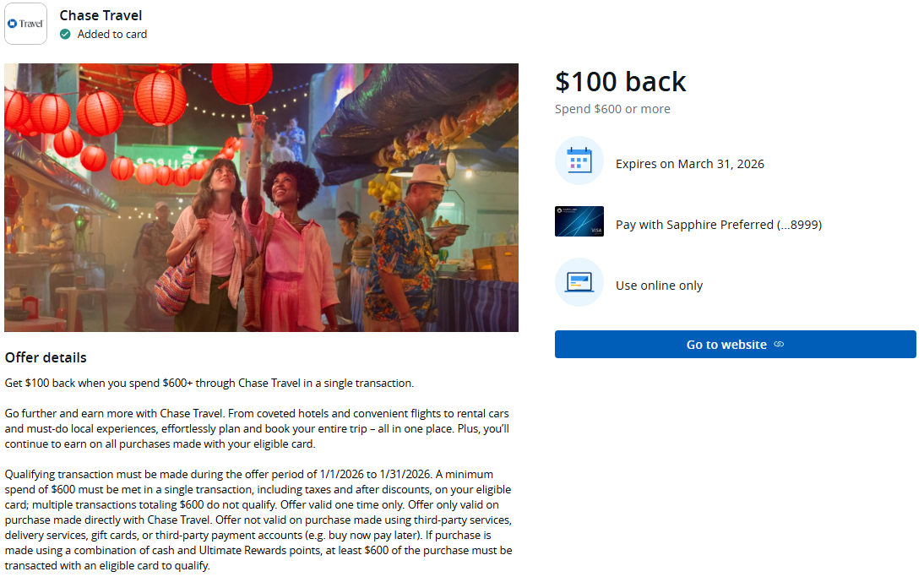This screenshot has width=924, height=577.
Task: Click Pay with Sapphire Preferred (...8999) text
Action: pyautogui.click(x=718, y=225)
